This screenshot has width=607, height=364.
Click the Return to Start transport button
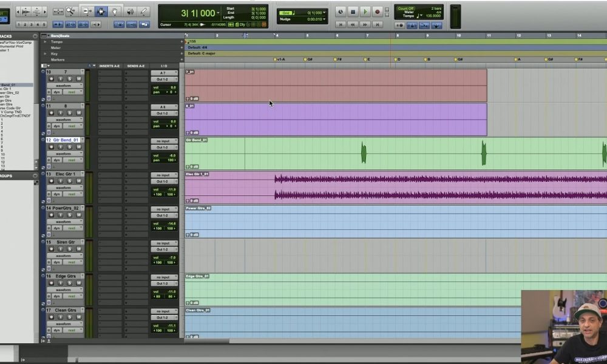tap(341, 24)
